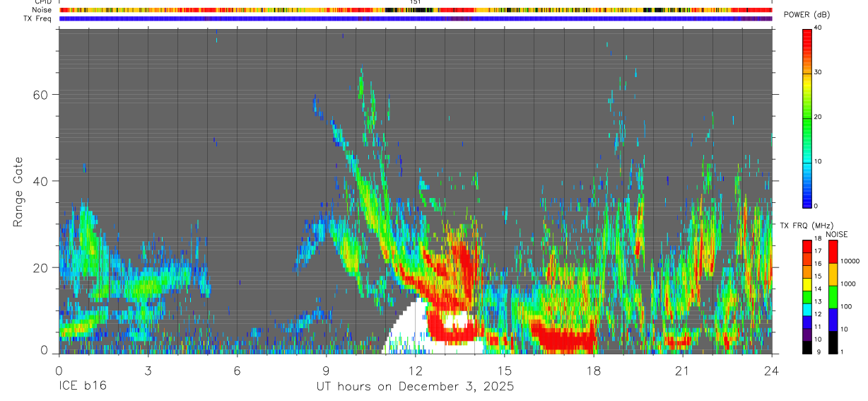The width and height of the screenshot is (868, 401).
Task: Click the 14 label on the TX FRQ scale
Action: [817, 289]
